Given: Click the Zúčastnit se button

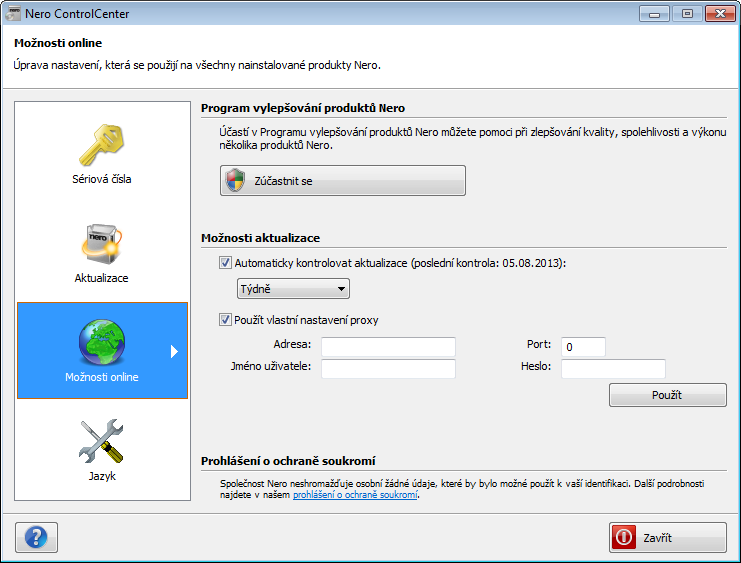Looking at the screenshot, I should click(343, 181).
